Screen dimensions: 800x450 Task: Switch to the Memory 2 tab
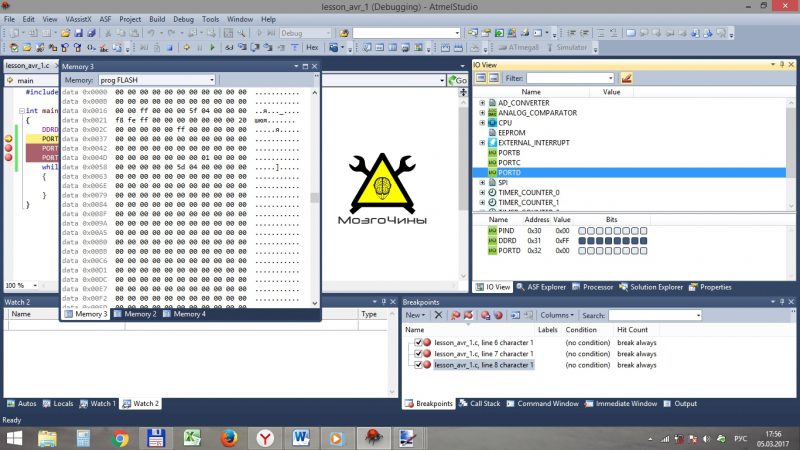coord(135,314)
